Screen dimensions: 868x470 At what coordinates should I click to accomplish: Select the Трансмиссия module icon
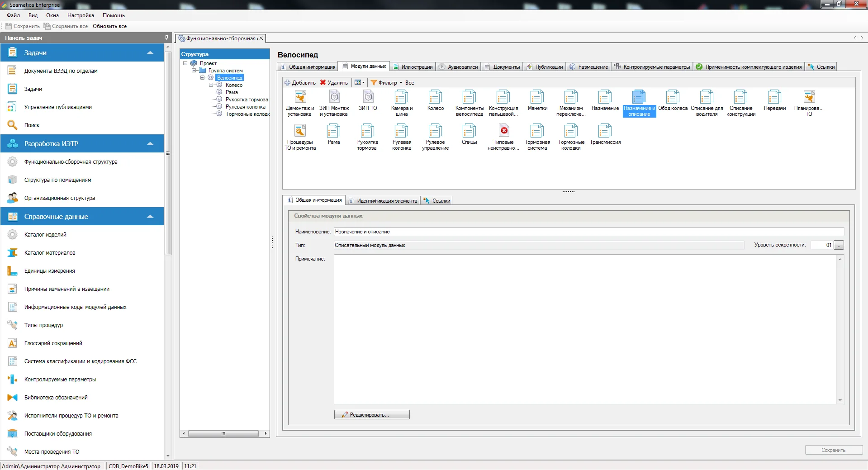pyautogui.click(x=605, y=134)
